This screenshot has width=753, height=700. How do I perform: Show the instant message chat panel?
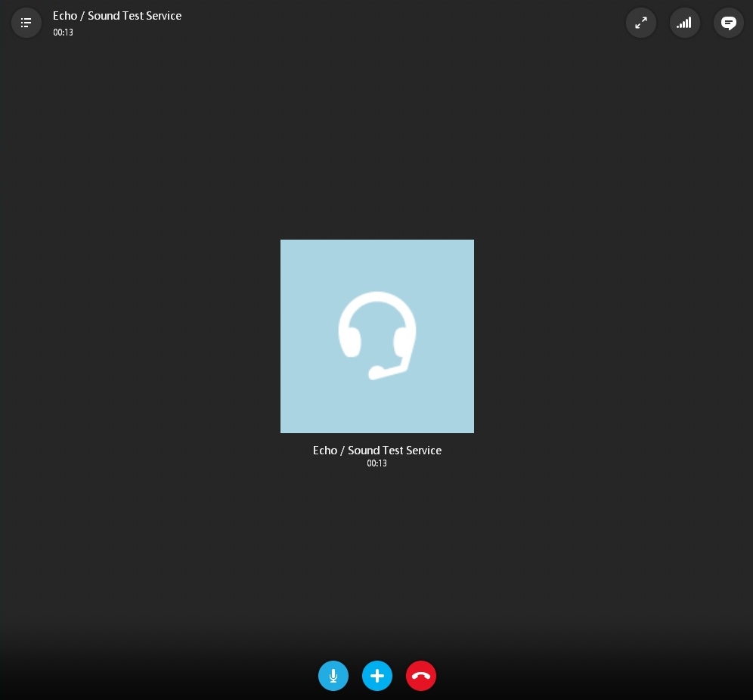coord(729,23)
